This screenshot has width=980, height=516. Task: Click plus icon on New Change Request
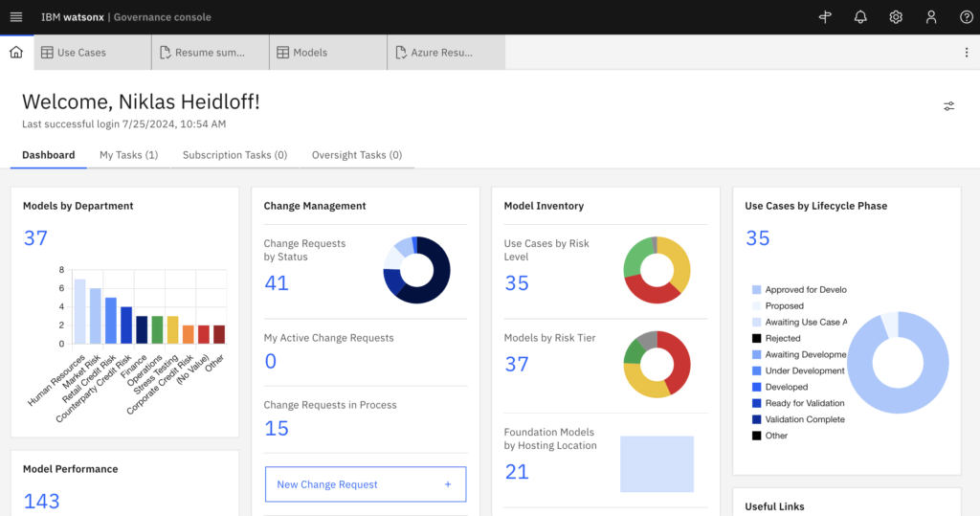pyautogui.click(x=447, y=484)
